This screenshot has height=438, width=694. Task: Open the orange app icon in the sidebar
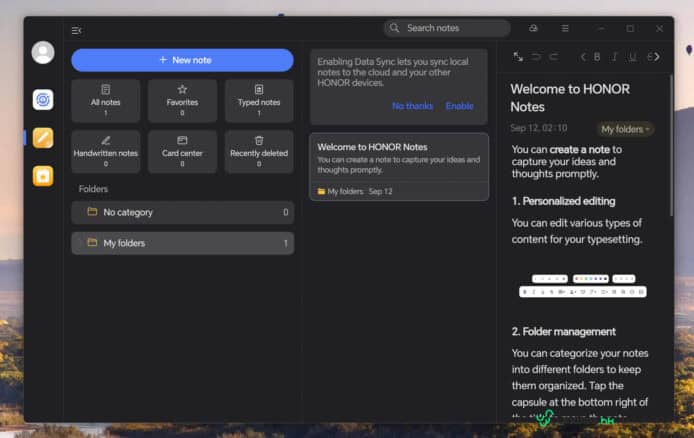tap(43, 176)
